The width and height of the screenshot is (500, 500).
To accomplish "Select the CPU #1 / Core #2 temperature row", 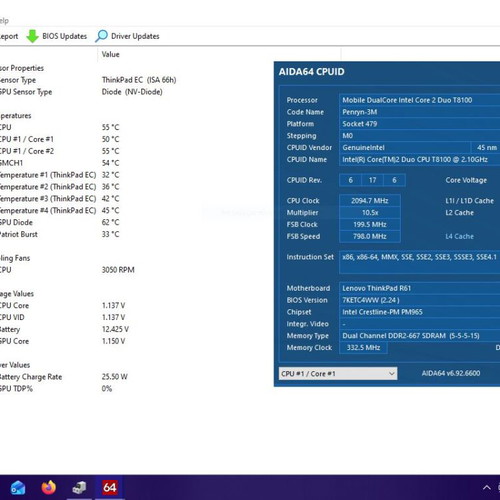I will (60, 151).
